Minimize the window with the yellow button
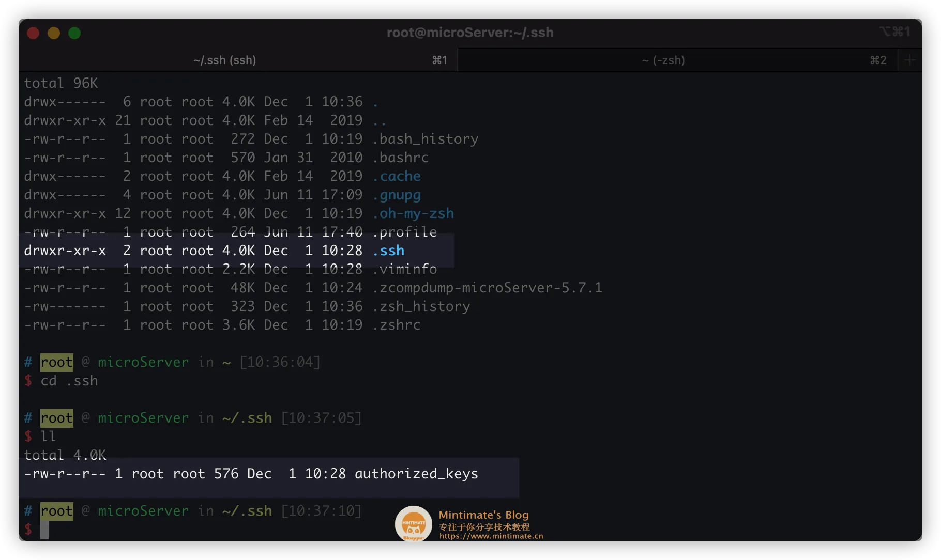 (54, 33)
